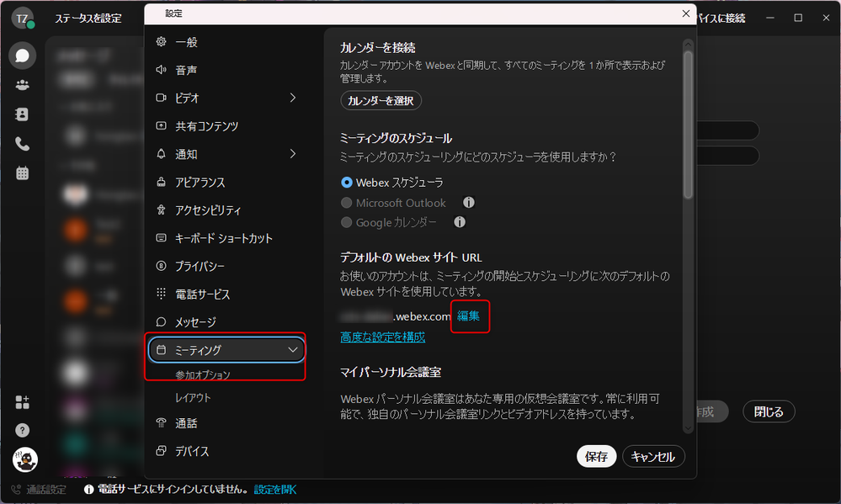Click the TZ profile avatar

coord(23,19)
